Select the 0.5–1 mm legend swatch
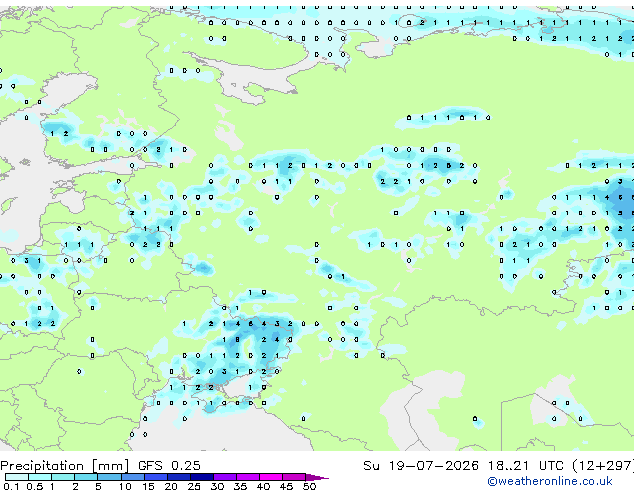Viewport: 634px width, 490px height. coord(40,477)
